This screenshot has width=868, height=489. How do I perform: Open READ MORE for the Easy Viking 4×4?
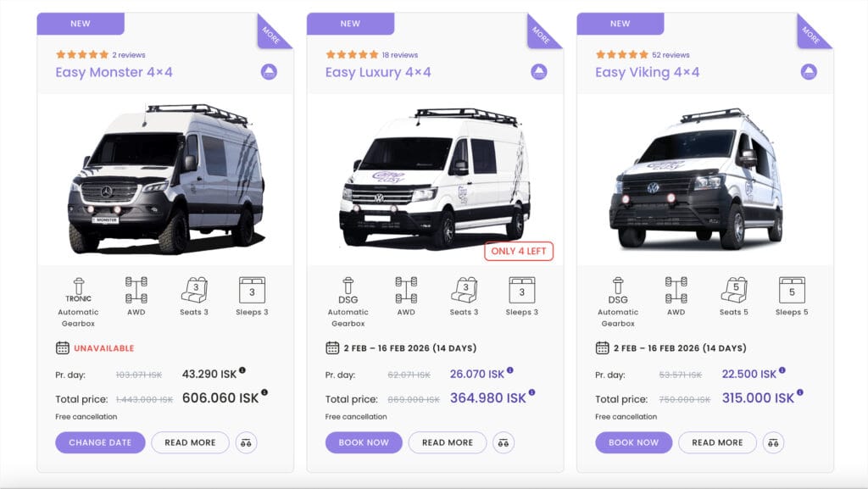717,442
